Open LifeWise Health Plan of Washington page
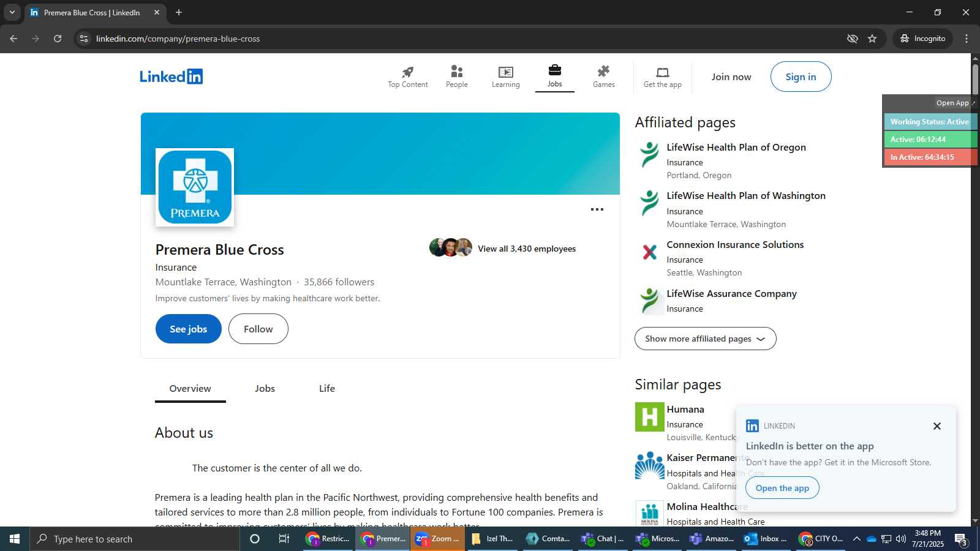The image size is (980, 551). coord(745,196)
